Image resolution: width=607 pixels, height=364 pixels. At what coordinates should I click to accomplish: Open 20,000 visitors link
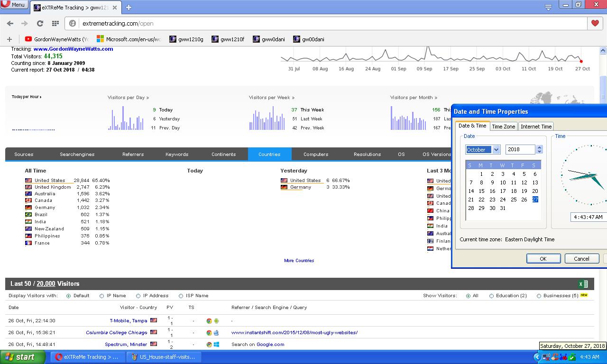click(46, 284)
